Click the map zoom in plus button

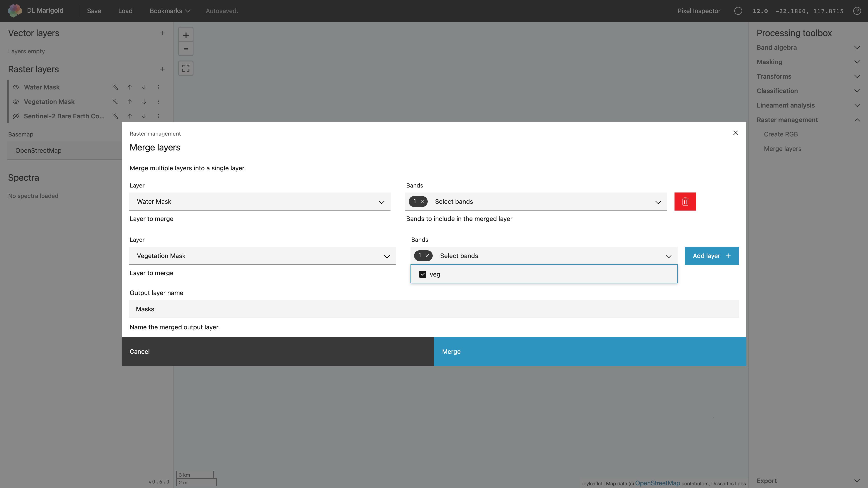(186, 35)
